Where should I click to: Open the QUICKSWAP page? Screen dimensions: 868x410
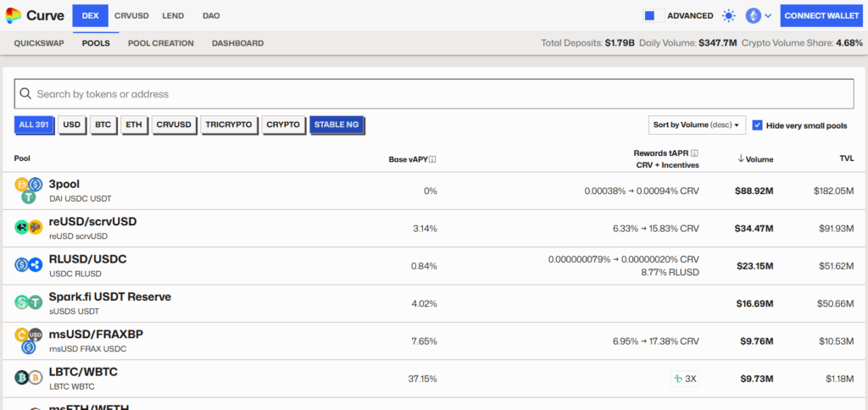click(x=39, y=43)
